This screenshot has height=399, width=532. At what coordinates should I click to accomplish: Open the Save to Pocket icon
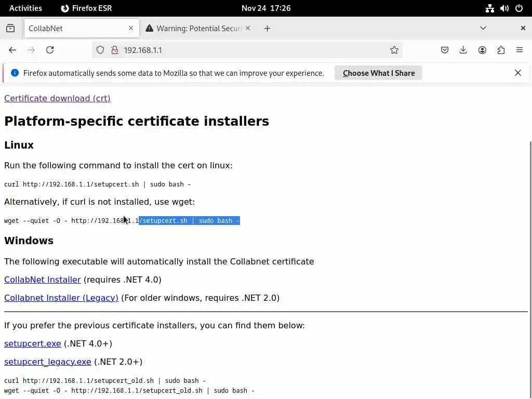(445, 50)
